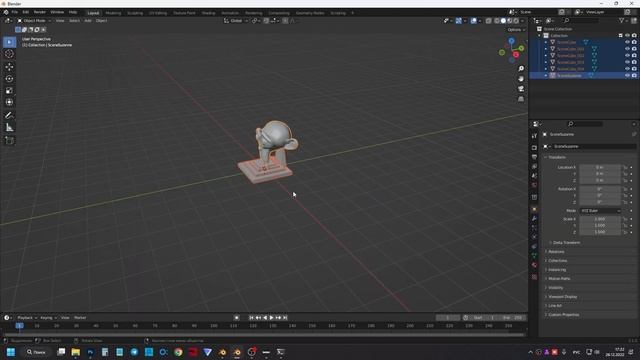Select the Add Cube tool
This screenshot has width=640, height=360.
pos(9,141)
